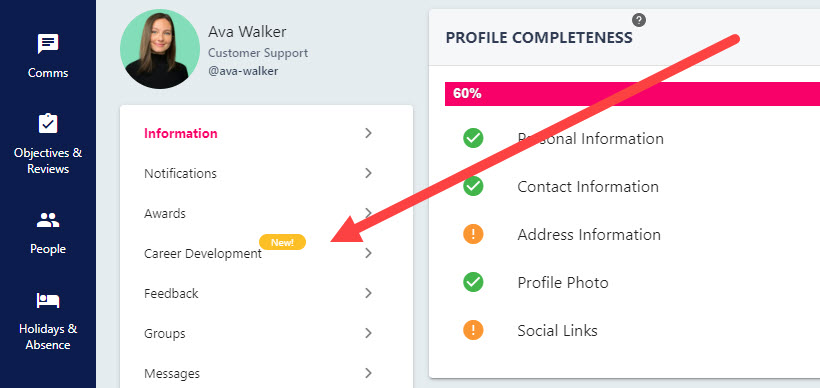
Task: Click the Contact Information green checkmark
Action: (473, 186)
